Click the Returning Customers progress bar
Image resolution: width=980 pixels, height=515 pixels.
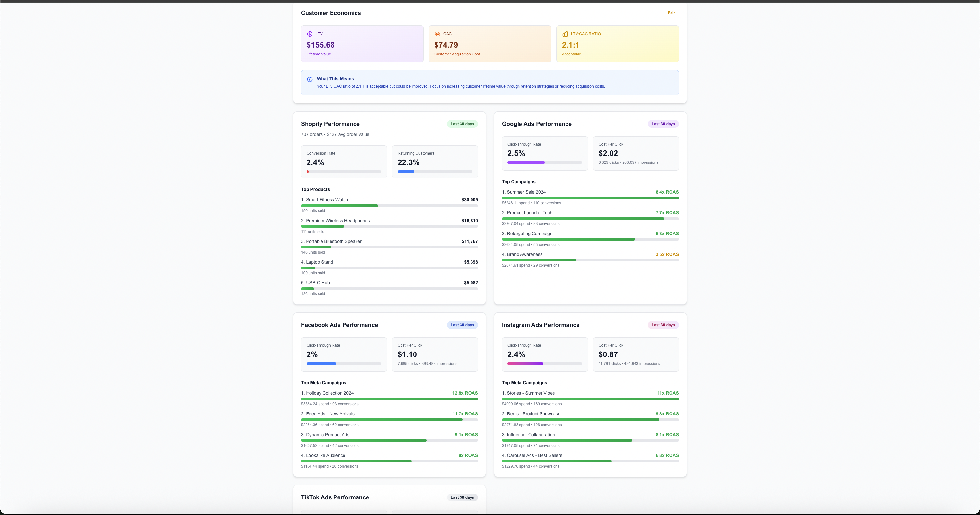pos(435,172)
